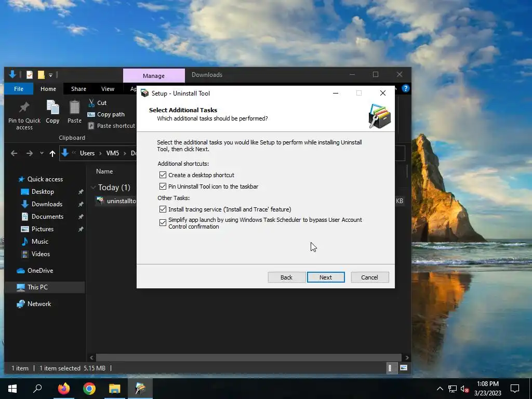532x399 pixels.
Task: Open the View ribbon tab
Action: (x=108, y=89)
